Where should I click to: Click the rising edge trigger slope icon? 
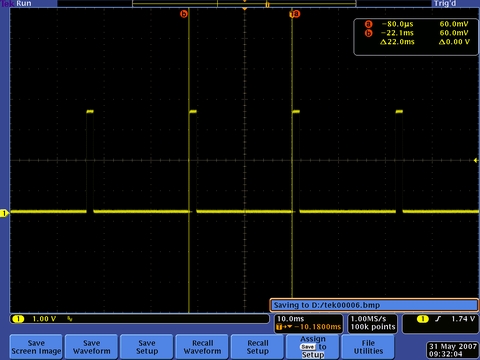click(438, 319)
